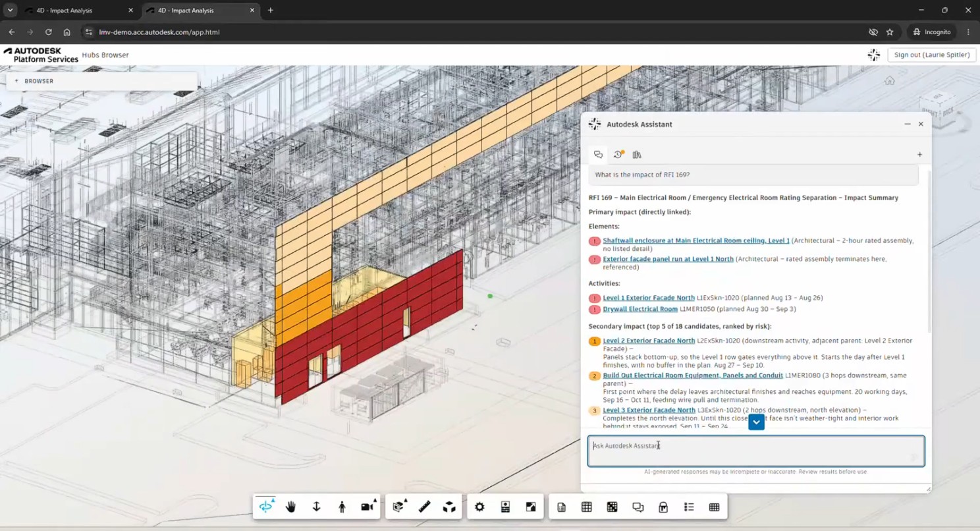Viewport: 980px width, 531px height.
Task: Click the checkered pattern grid icon
Action: (x=612, y=507)
